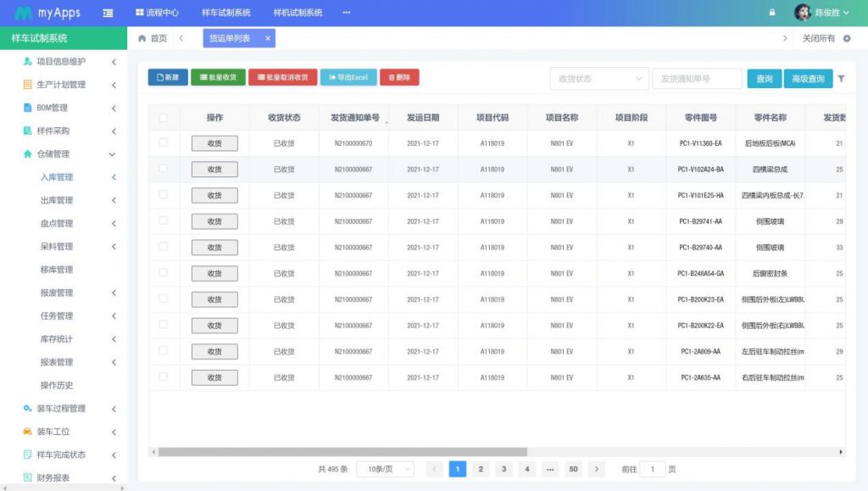Click the 首页 home icon
Screen dimensions: 868x491
[x=142, y=38]
